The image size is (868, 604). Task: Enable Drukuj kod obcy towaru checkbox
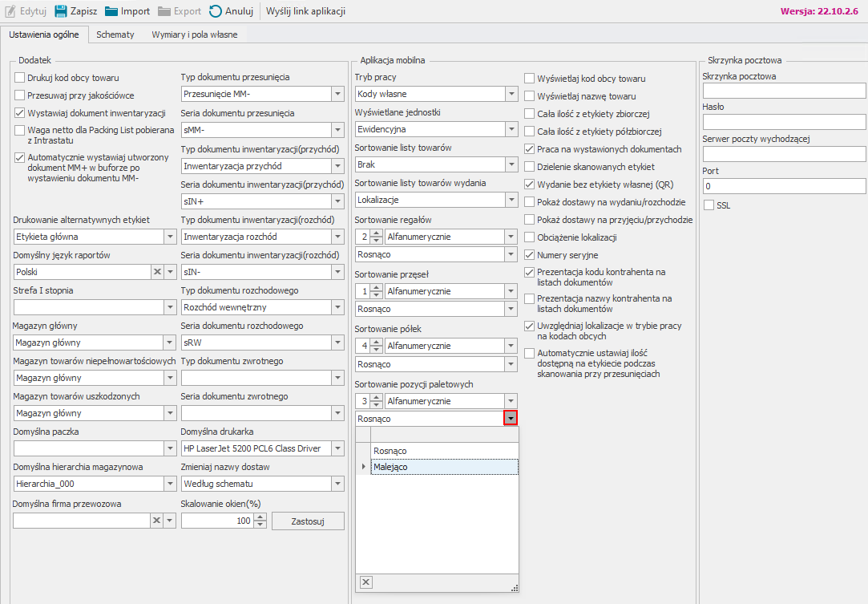(x=20, y=78)
